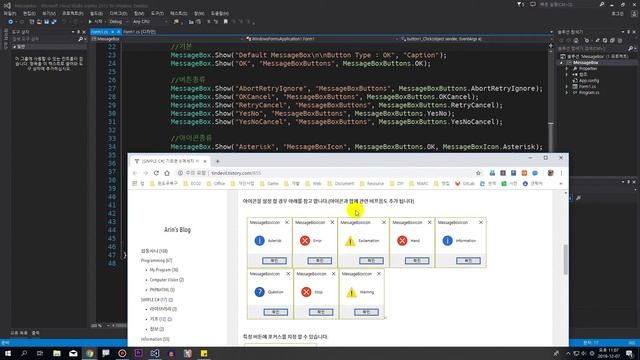Click Visual Studio notifications flag icon
640x360 pixels.
click(x=520, y=4)
